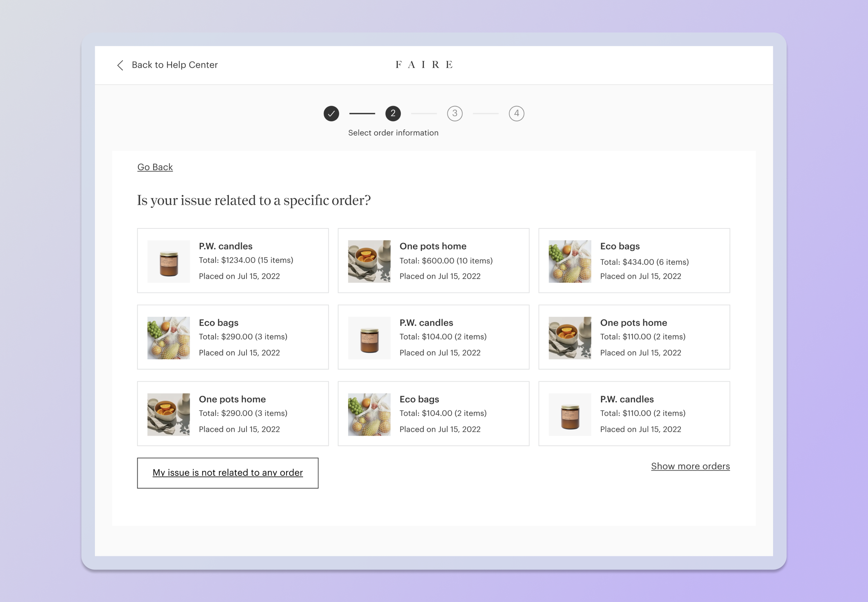Pick One pots home $110.00 order card
The image size is (868, 602).
pyautogui.click(x=634, y=337)
